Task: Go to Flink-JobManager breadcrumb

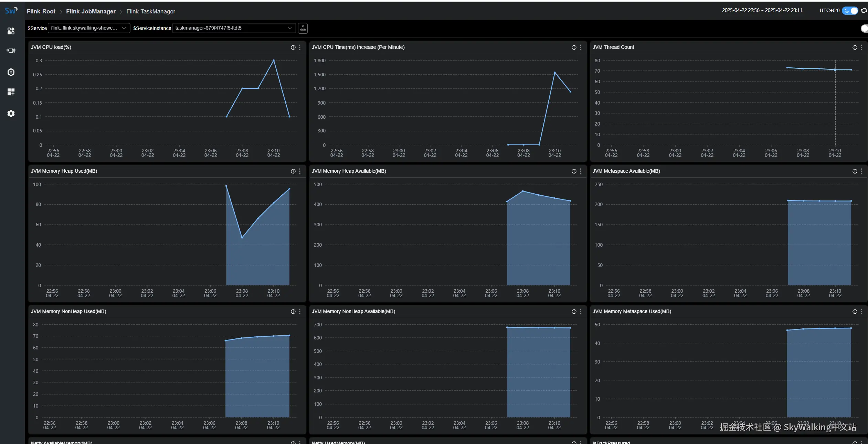Action: [91, 11]
